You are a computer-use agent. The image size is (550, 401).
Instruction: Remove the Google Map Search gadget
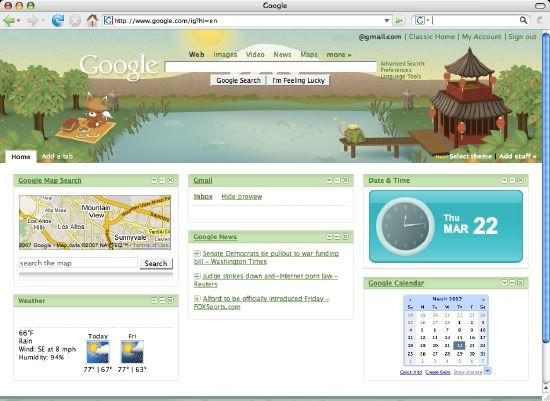(170, 180)
